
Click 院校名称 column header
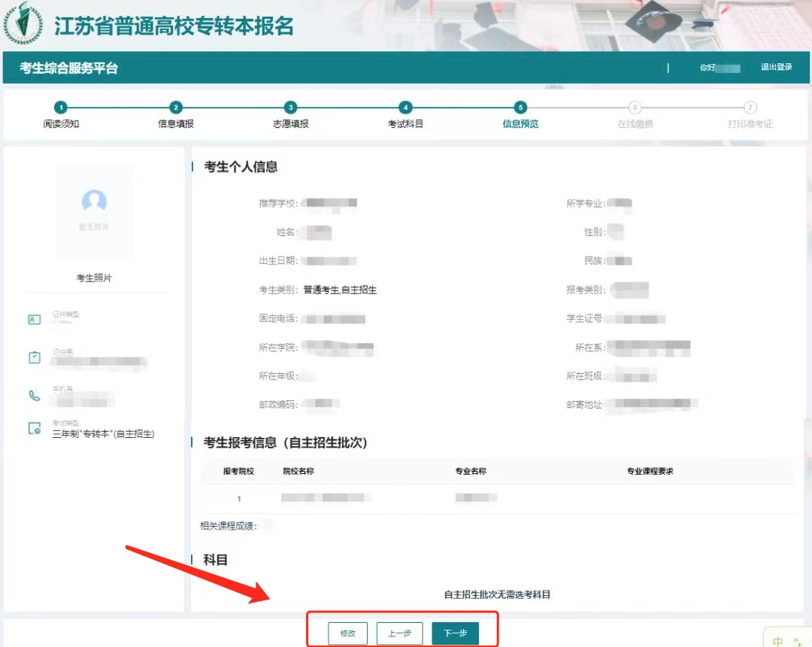click(x=298, y=471)
